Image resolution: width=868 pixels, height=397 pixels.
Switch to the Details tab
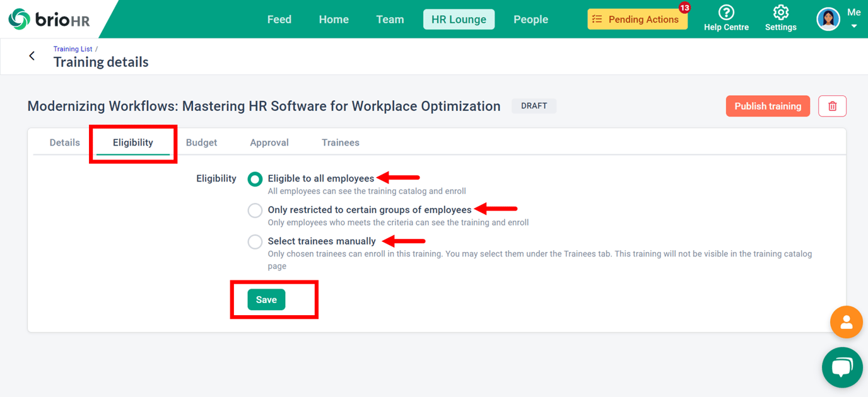65,142
